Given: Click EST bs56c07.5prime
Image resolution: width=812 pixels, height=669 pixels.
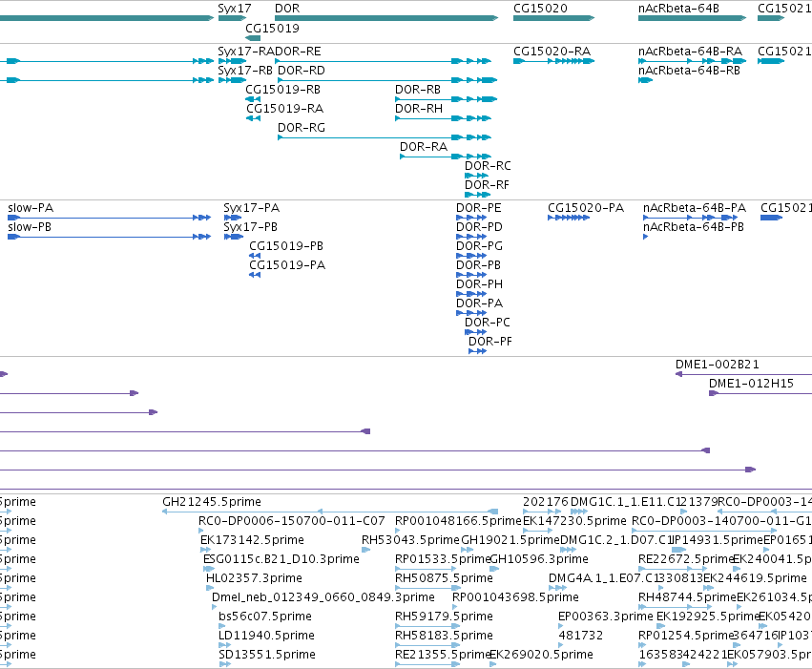Looking at the screenshot, I should pyautogui.click(x=265, y=617).
